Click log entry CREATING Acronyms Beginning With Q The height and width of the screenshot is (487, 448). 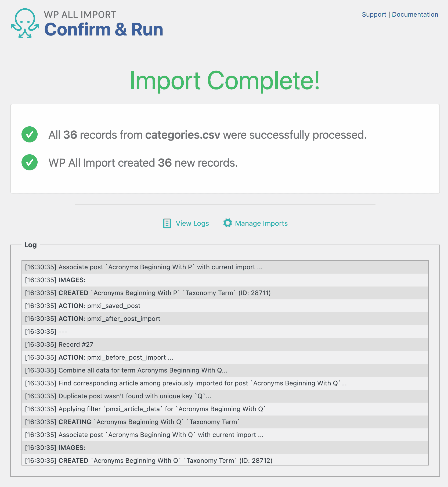[132, 422]
